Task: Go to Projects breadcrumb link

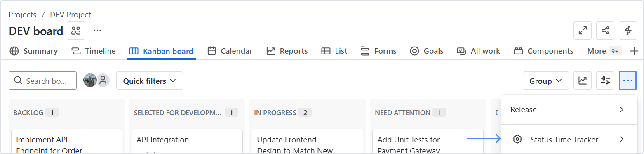Action: [x=22, y=14]
